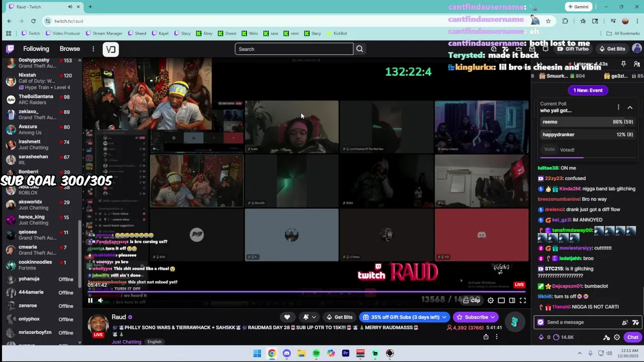Open KickBot bookmark
The width and height of the screenshot is (644, 362).
point(337,33)
